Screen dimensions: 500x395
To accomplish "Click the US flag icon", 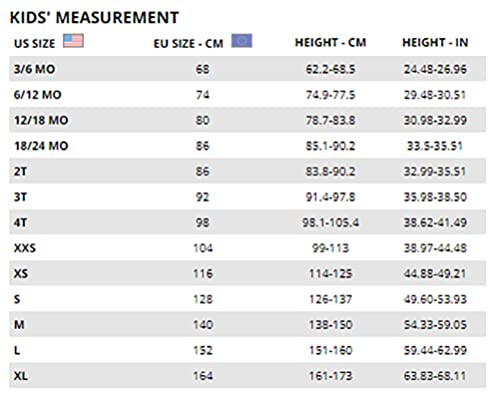I will click(x=73, y=41).
